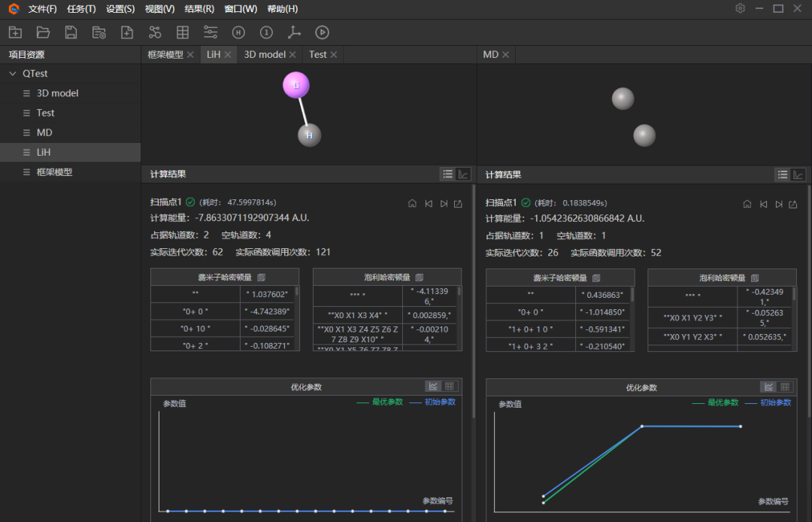The width and height of the screenshot is (812, 522).
Task: Click the circled H Hamiltonian icon
Action: click(x=238, y=32)
